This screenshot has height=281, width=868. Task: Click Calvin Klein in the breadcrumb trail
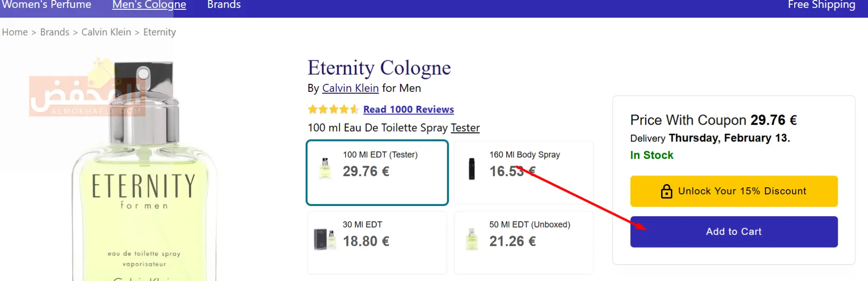[106, 32]
